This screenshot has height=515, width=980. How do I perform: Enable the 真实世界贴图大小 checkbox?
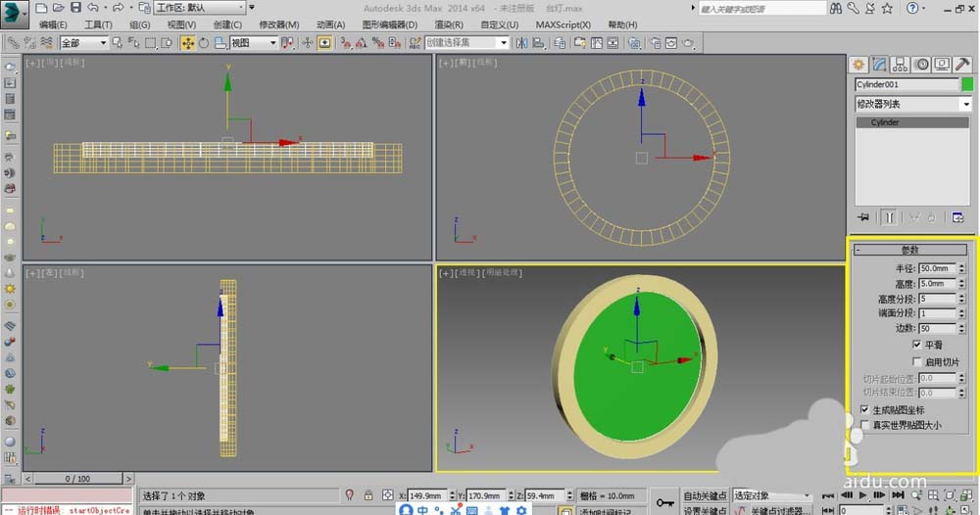click(864, 425)
